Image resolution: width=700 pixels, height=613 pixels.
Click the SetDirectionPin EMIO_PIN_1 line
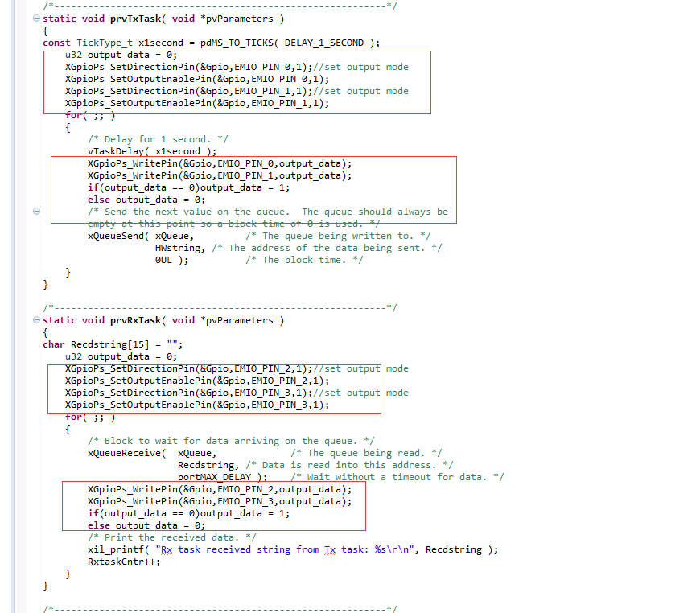tap(237, 91)
